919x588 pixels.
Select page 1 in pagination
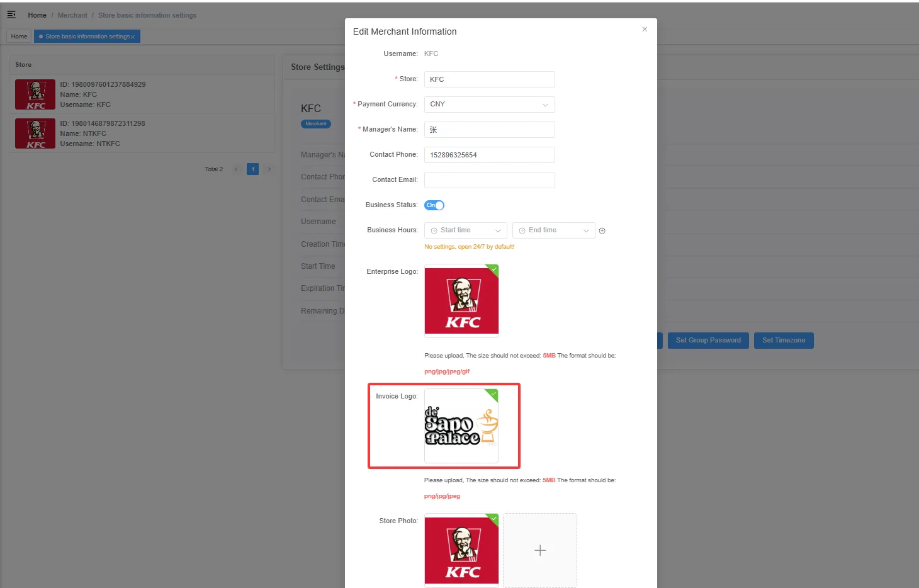(253, 169)
